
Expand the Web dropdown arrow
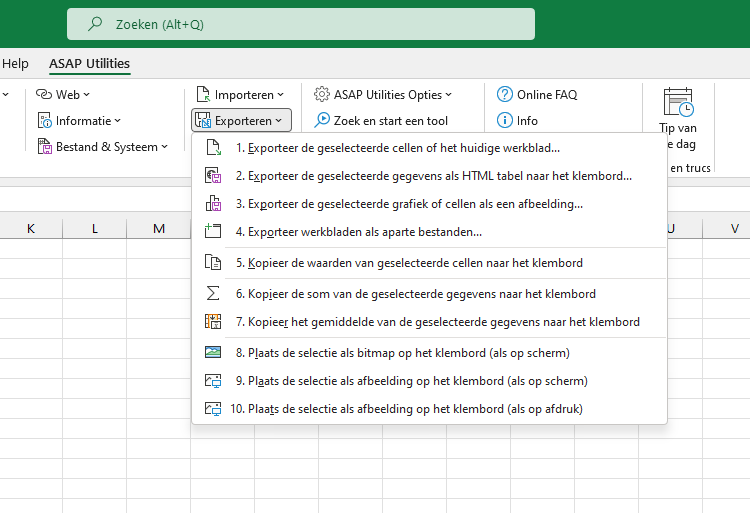[x=87, y=95]
